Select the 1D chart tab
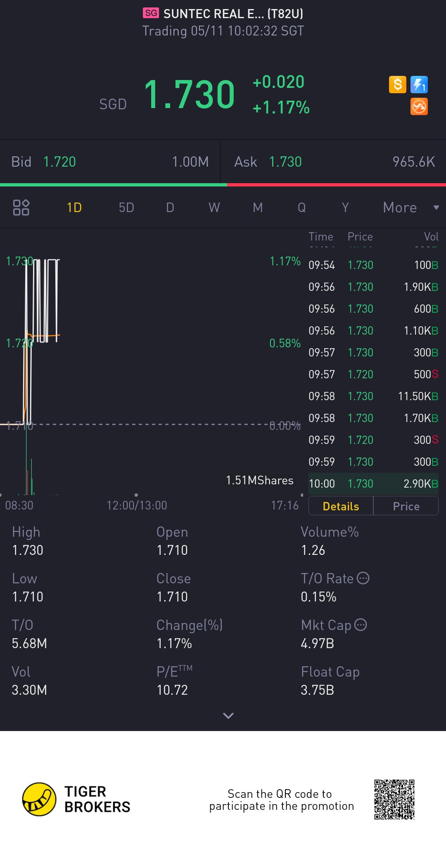Viewport: 446px width, 868px height. [74, 208]
